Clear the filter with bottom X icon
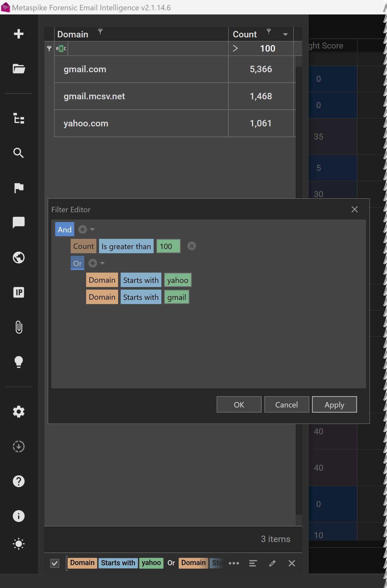This screenshot has width=387, height=588. [292, 563]
